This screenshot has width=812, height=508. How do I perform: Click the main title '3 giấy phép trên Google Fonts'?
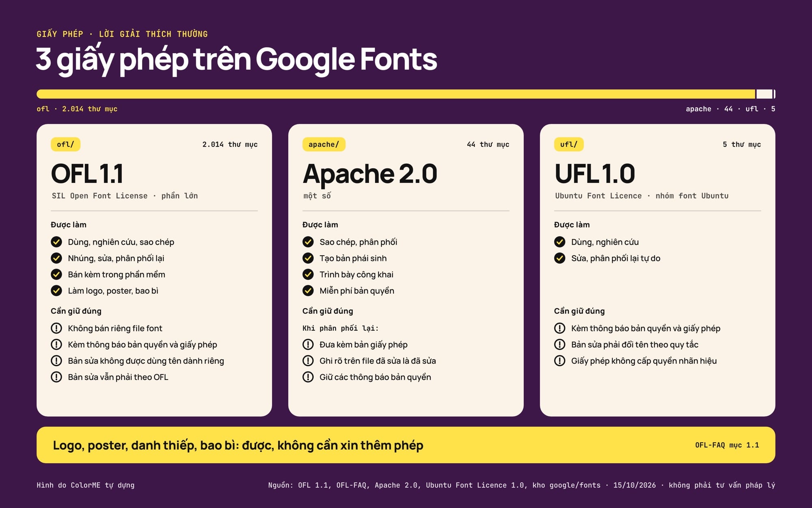pos(236,60)
